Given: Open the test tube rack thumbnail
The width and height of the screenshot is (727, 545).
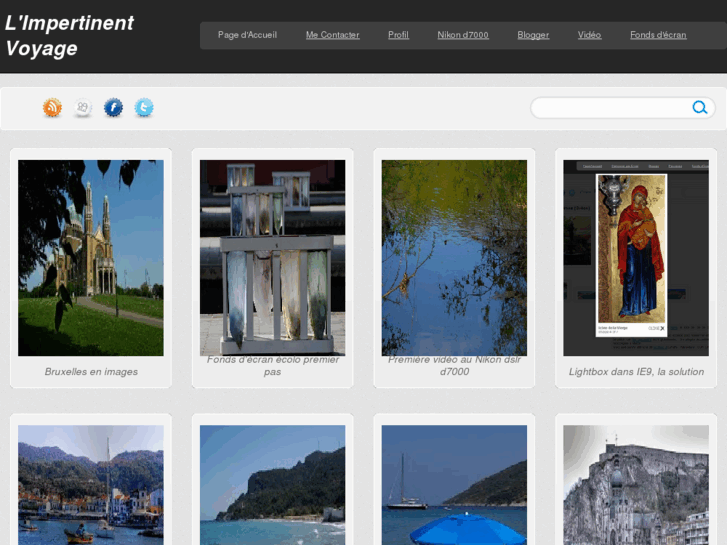Looking at the screenshot, I should coord(273,258).
